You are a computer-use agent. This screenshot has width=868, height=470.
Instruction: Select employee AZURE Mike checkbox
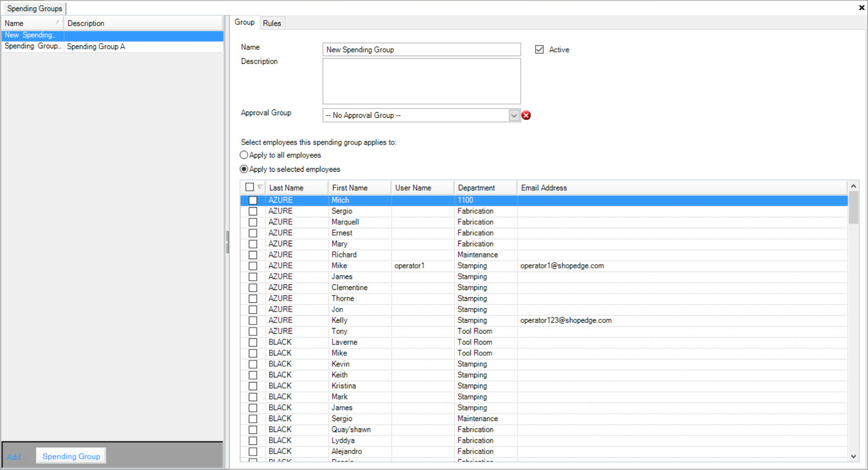tap(253, 266)
